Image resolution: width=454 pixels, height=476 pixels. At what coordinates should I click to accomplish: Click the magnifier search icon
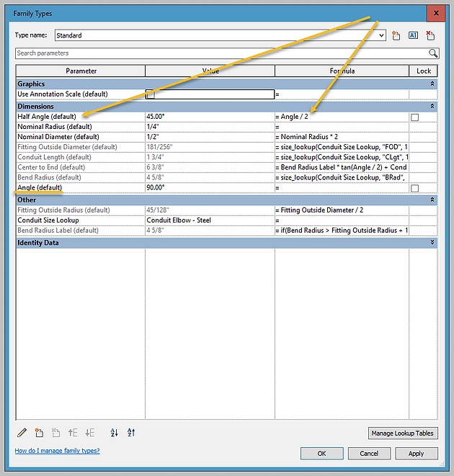[x=433, y=53]
